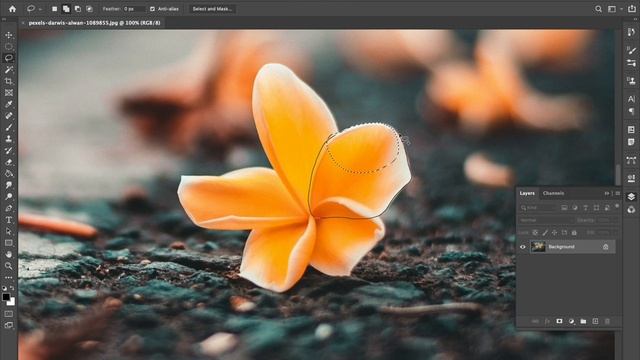Add a layer mask
Screen dimensions: 640x360
point(559,321)
